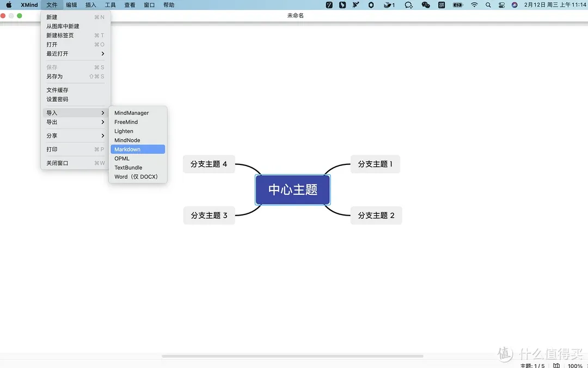The image size is (588, 368).
Task: Import from TextBundle
Action: tap(138, 167)
